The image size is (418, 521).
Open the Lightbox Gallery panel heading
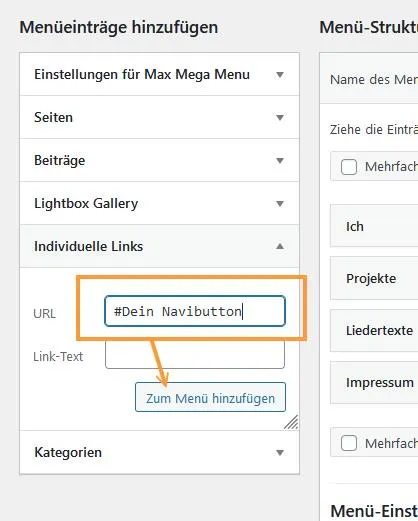click(159, 203)
